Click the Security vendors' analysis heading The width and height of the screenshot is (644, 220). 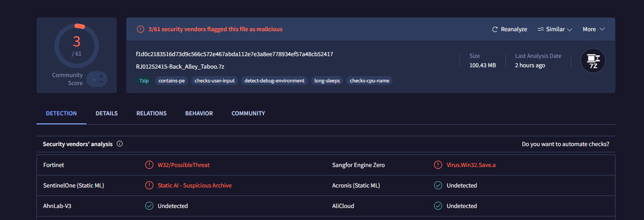(x=78, y=144)
